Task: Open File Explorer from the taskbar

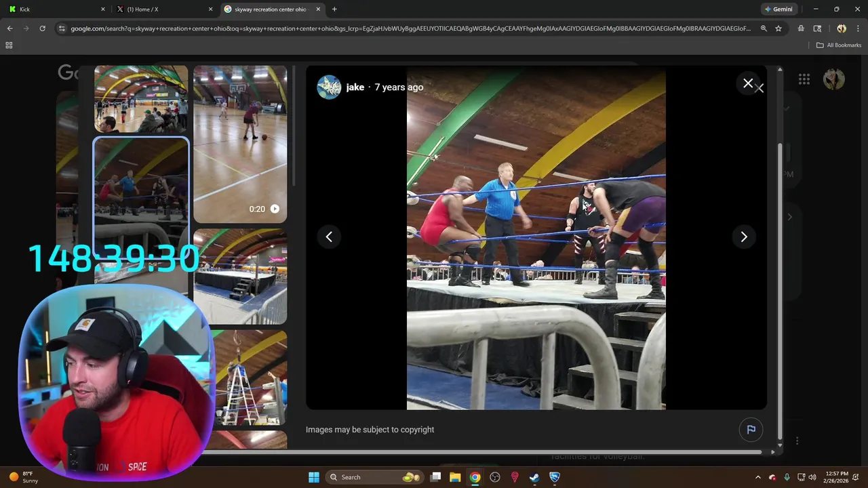Action: pos(455,477)
